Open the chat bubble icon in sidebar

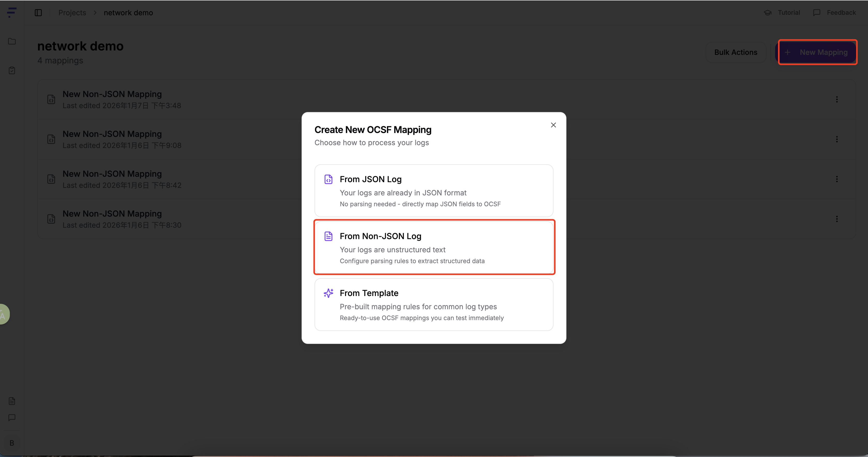point(12,418)
